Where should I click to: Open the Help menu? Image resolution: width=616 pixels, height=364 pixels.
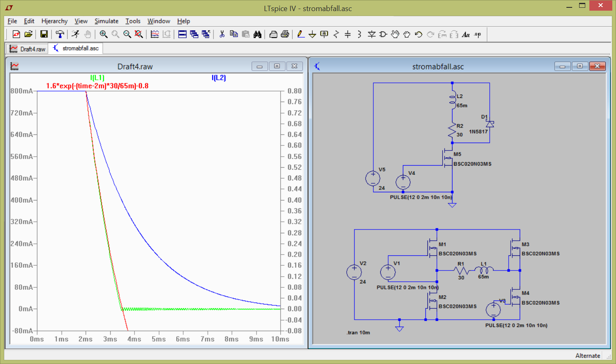click(x=184, y=21)
